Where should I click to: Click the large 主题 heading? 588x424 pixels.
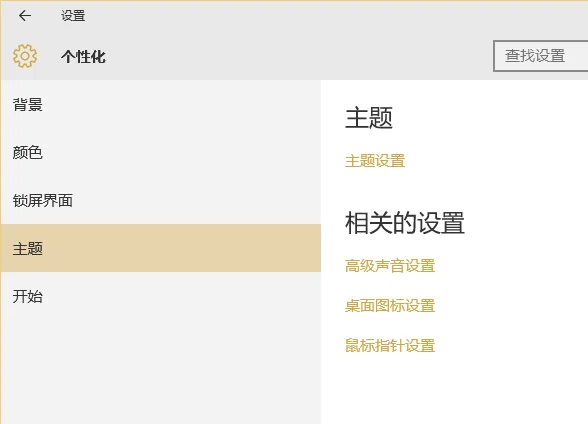[369, 117]
